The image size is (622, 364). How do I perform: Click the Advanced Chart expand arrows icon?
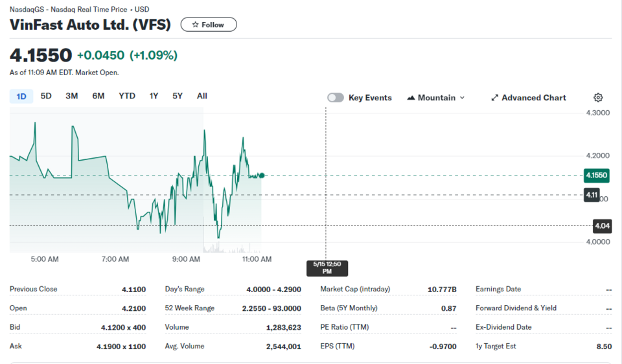(494, 98)
